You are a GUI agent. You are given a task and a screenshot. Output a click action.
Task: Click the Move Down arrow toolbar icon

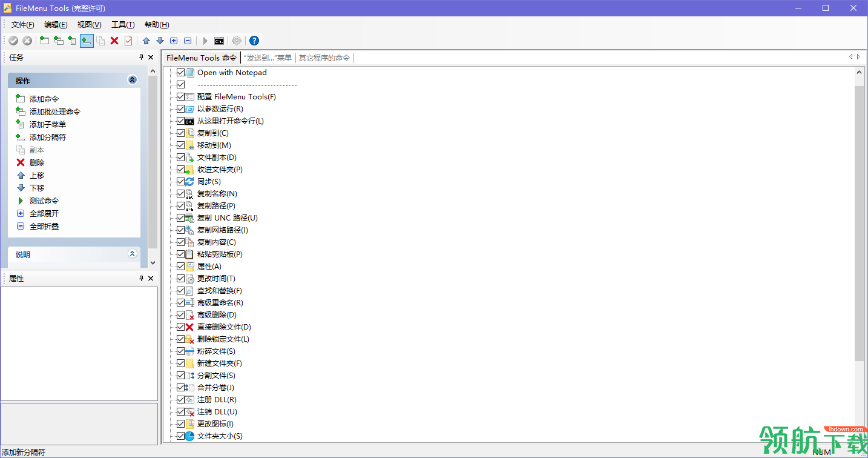(160, 41)
